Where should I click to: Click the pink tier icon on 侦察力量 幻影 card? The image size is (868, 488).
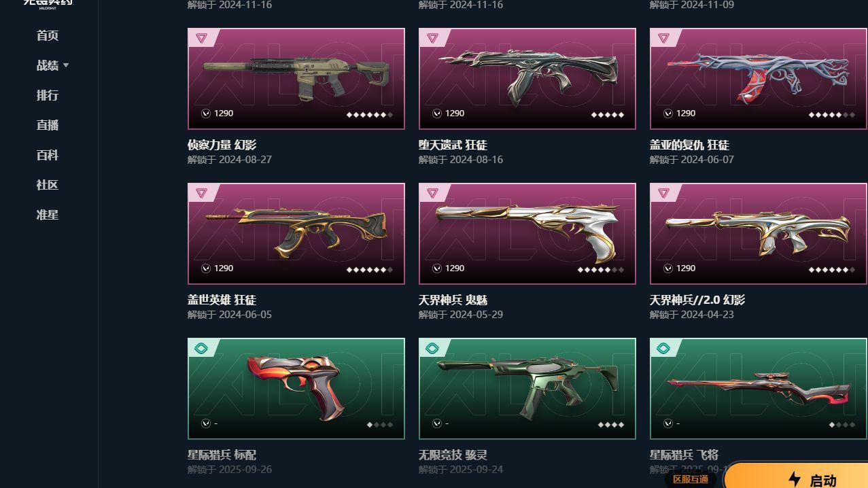click(x=201, y=38)
